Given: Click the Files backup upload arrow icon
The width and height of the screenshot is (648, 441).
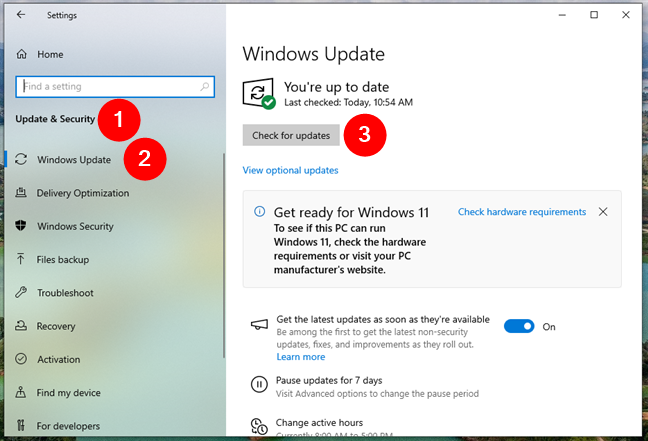Looking at the screenshot, I should click(x=20, y=259).
